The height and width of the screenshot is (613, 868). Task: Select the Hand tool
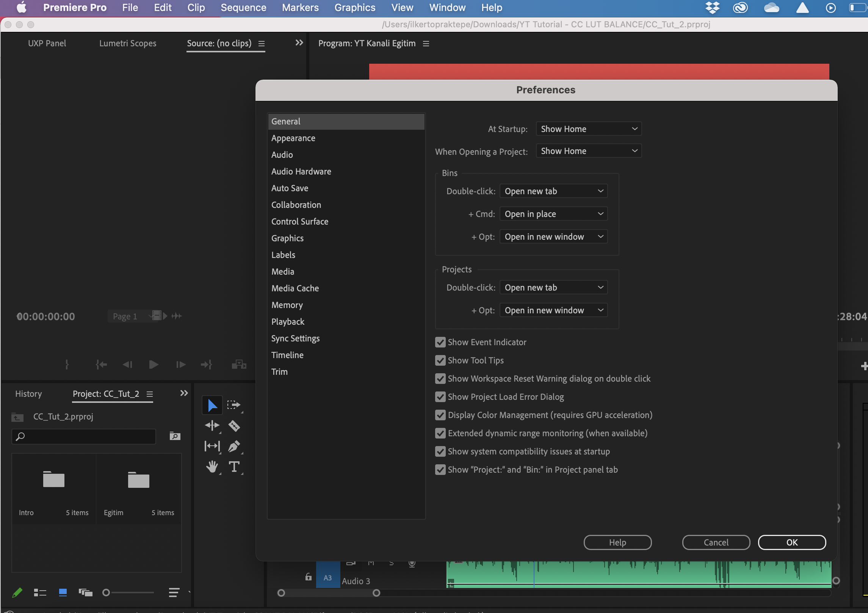[212, 467]
